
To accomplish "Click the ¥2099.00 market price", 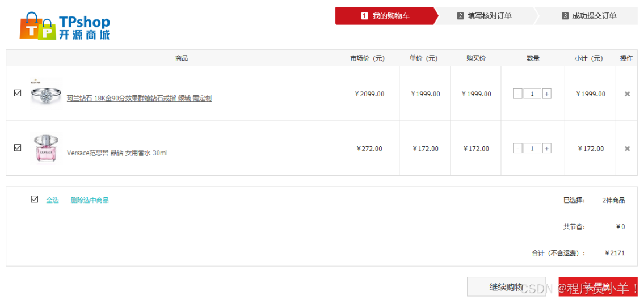I will pyautogui.click(x=369, y=94).
